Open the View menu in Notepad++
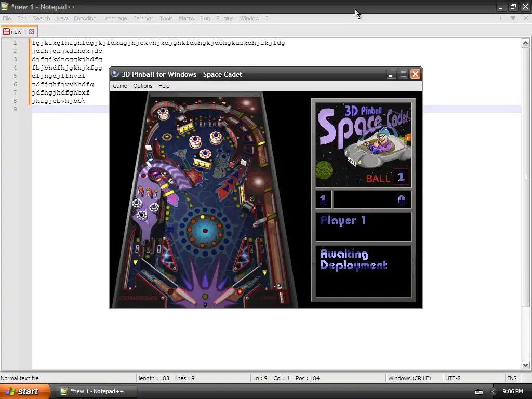Image resolution: width=532 pixels, height=399 pixels. click(x=62, y=18)
